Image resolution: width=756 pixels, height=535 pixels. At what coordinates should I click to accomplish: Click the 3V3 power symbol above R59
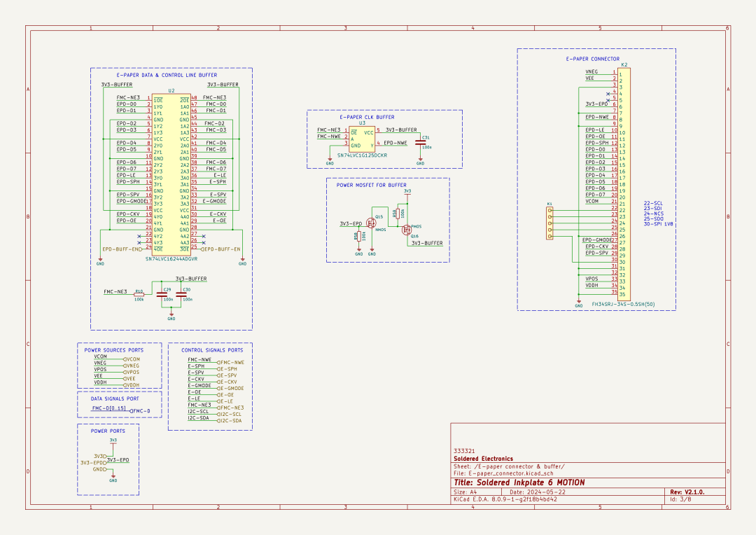[407, 193]
